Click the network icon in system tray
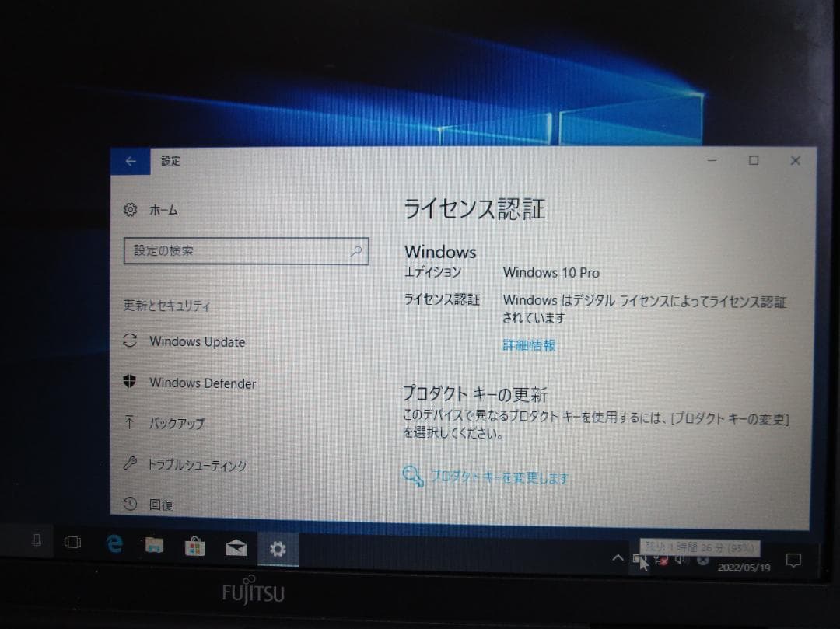 (x=660, y=560)
